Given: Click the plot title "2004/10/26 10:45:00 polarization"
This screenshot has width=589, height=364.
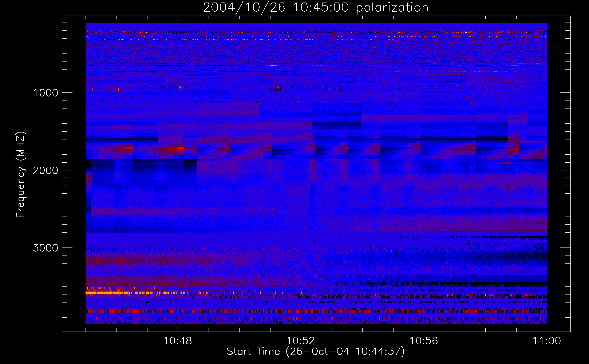Looking at the screenshot, I should 316,8.
